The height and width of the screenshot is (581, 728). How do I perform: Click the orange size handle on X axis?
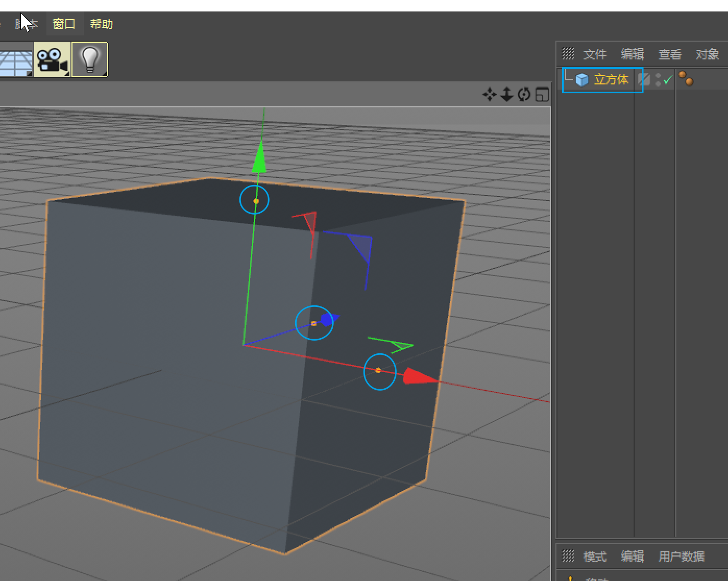378,370
